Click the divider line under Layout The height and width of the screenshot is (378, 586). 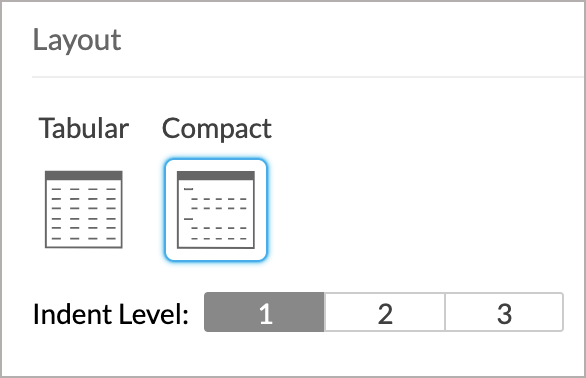click(x=308, y=77)
